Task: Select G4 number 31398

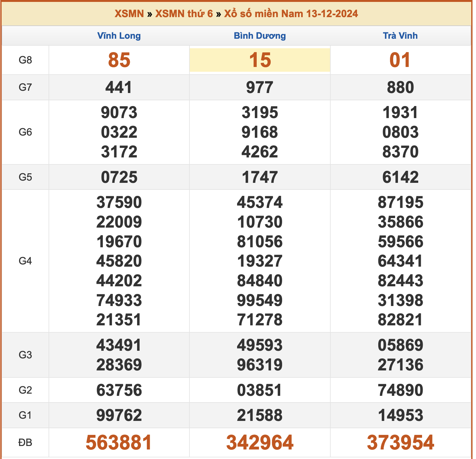Action: pos(400,300)
